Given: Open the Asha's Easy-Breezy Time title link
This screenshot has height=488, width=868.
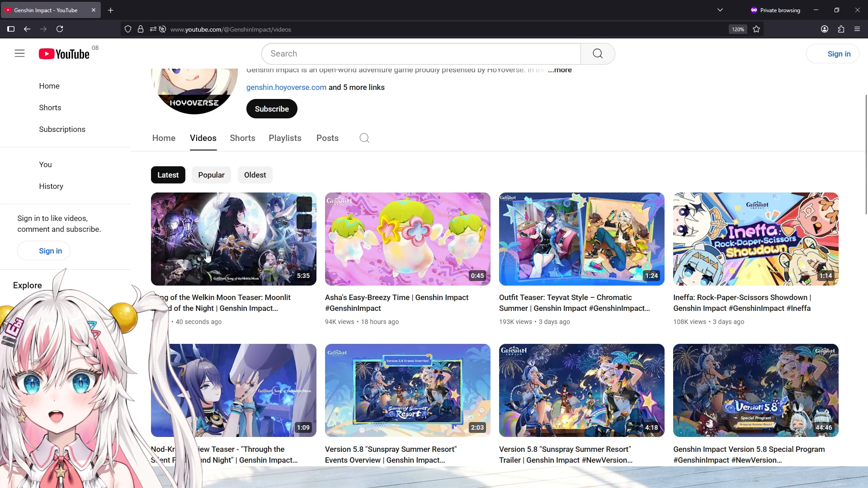Looking at the screenshot, I should point(397,303).
